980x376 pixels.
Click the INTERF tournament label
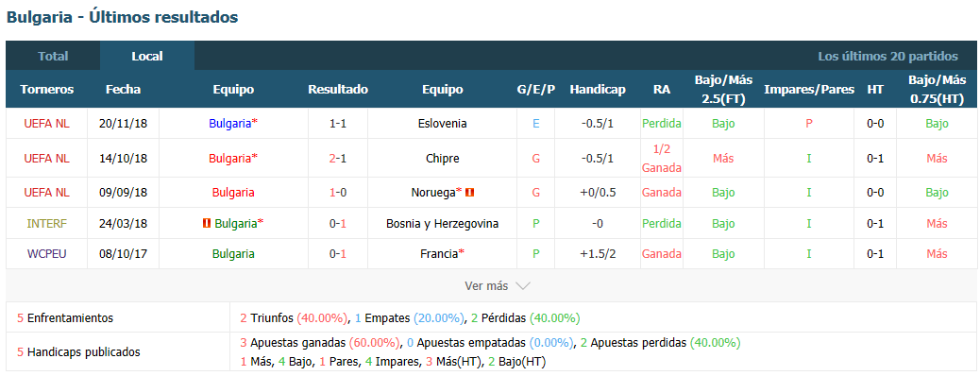(47, 223)
